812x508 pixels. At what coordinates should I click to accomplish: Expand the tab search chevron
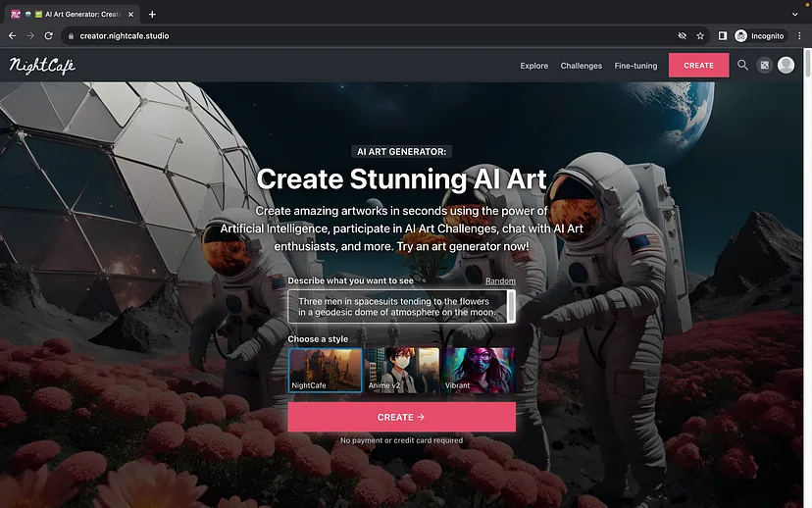click(x=793, y=14)
